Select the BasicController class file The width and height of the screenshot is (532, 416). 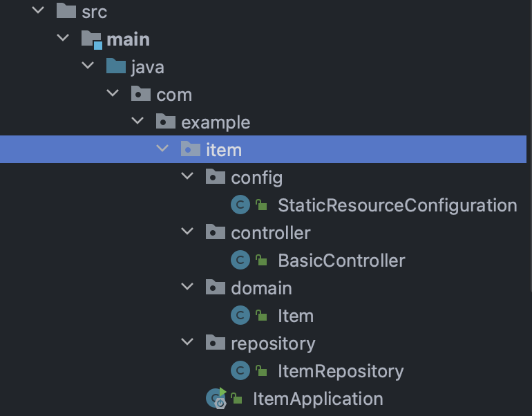(341, 261)
